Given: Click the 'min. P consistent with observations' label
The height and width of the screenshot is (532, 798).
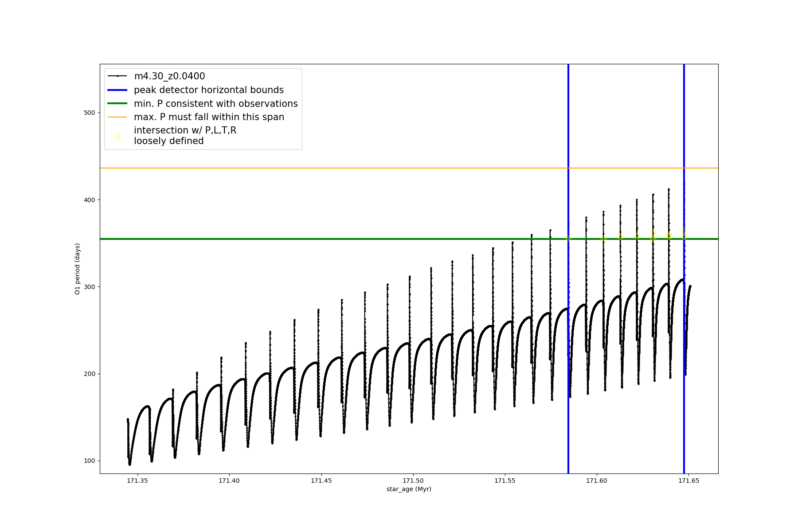Looking at the screenshot, I should (215, 104).
